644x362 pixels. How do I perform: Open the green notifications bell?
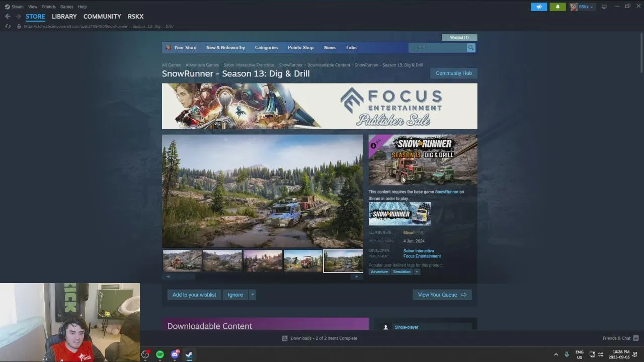(x=557, y=7)
